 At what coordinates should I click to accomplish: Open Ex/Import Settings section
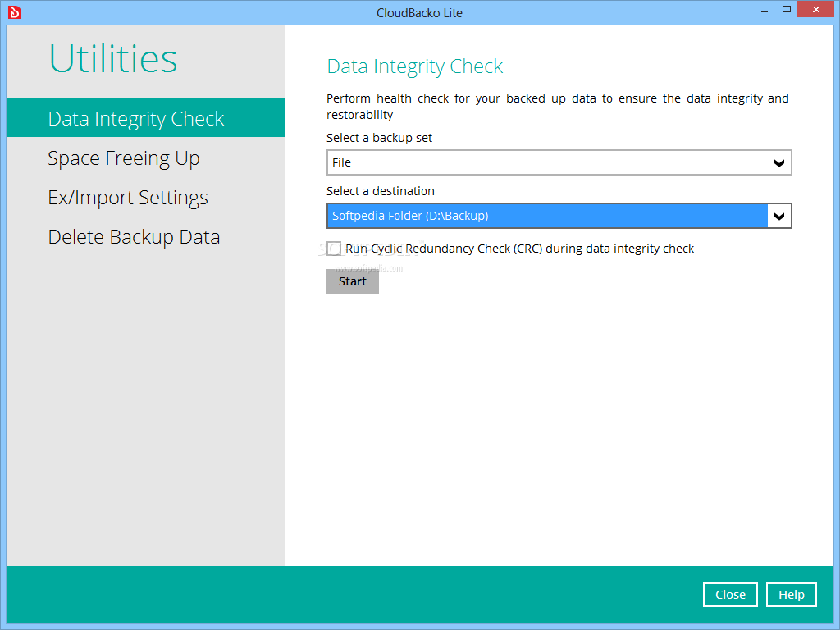coord(128,198)
